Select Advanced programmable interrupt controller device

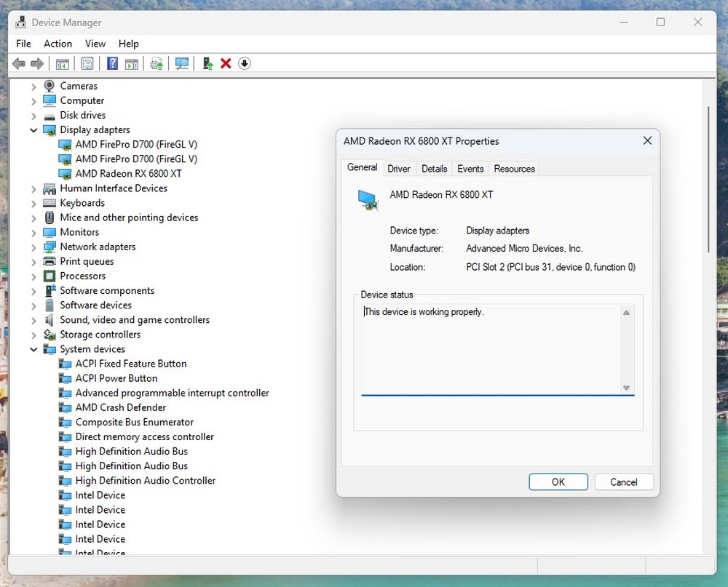coord(173,393)
